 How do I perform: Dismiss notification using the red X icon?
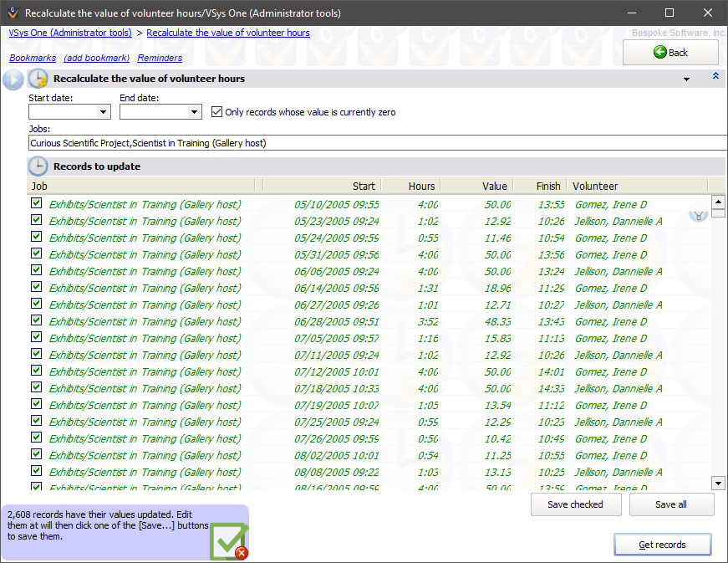(x=242, y=553)
